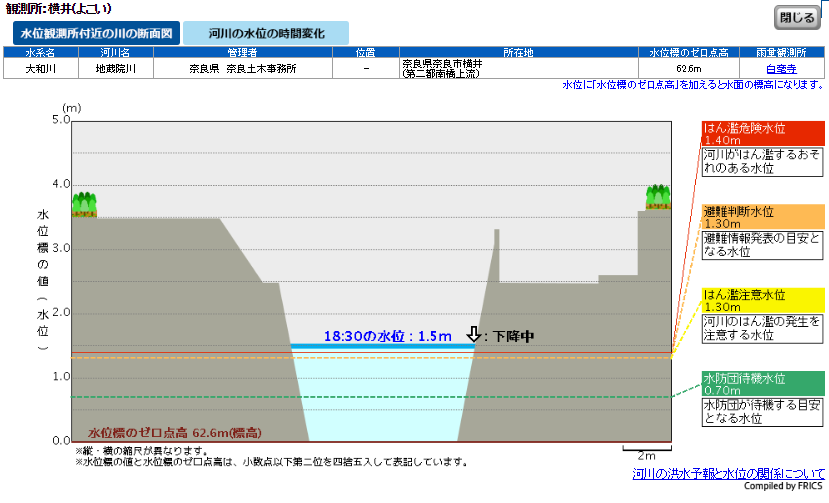Click the 下降中 status text

[513, 336]
